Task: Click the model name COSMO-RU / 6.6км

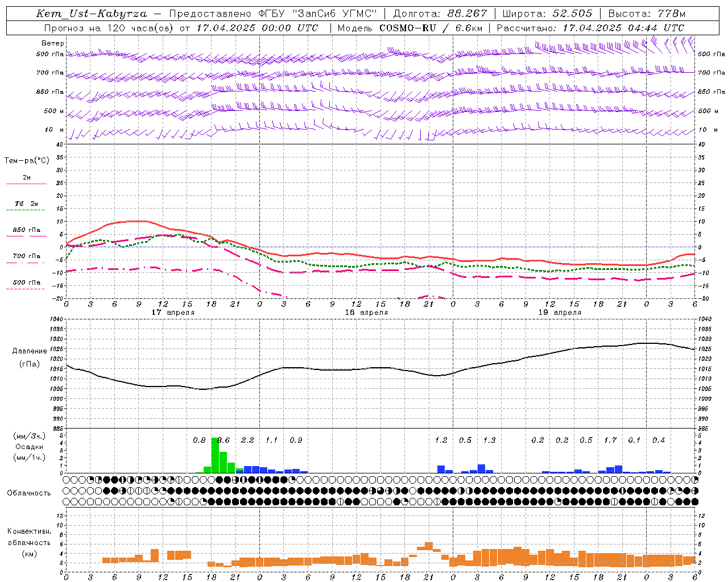Action: coord(431,28)
